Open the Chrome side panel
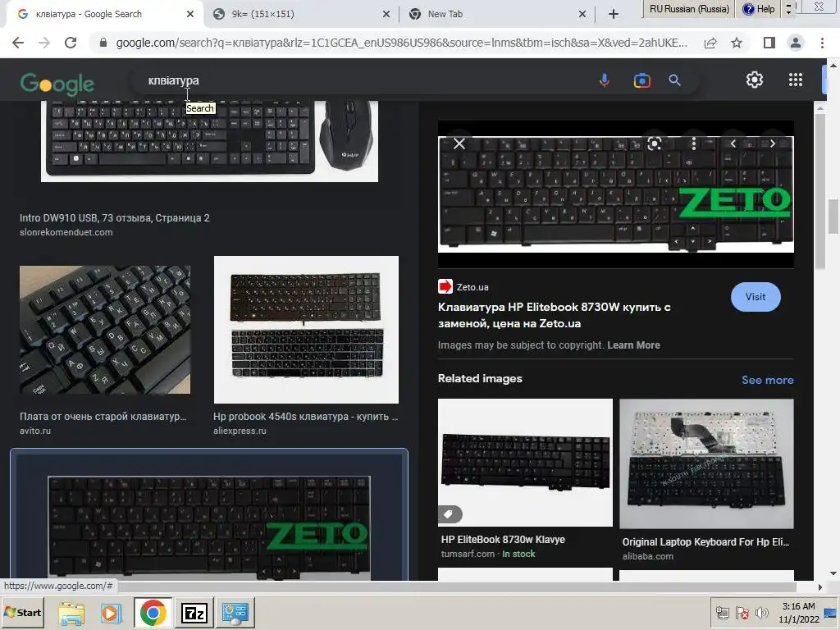 click(769, 43)
